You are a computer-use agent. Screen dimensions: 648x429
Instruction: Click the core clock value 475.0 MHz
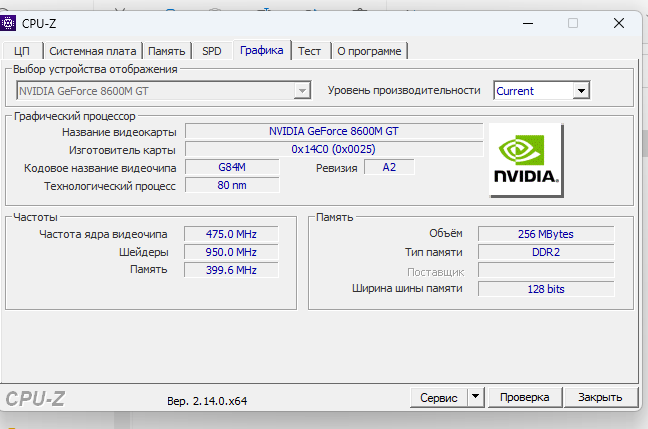231,234
